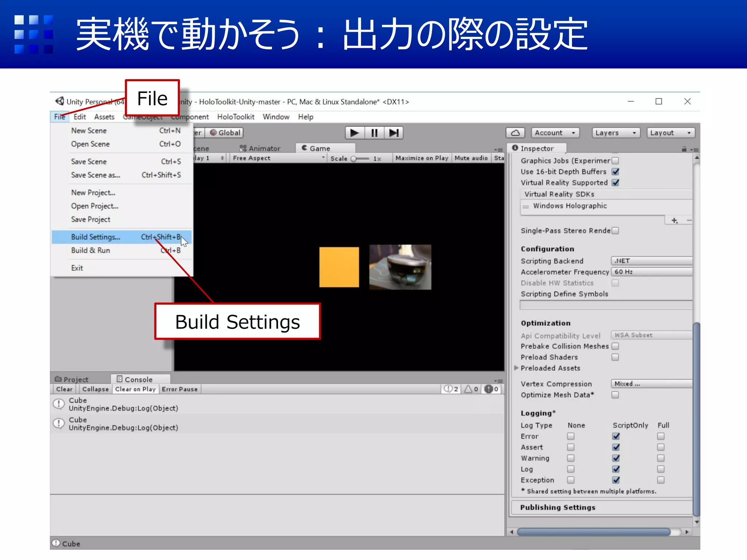This screenshot has width=747, height=560.
Task: Click the first Cube log entry icon
Action: (59, 404)
